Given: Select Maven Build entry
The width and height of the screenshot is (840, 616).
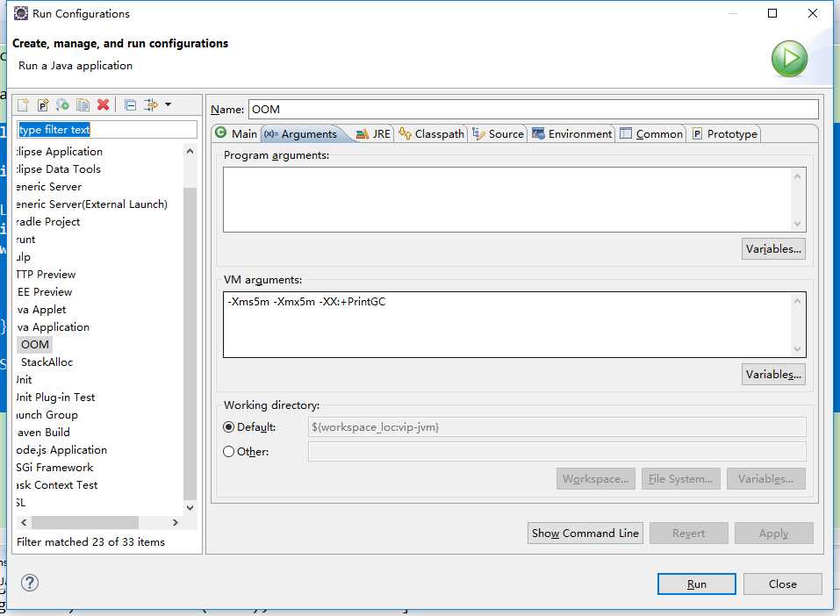Looking at the screenshot, I should 43,433.
